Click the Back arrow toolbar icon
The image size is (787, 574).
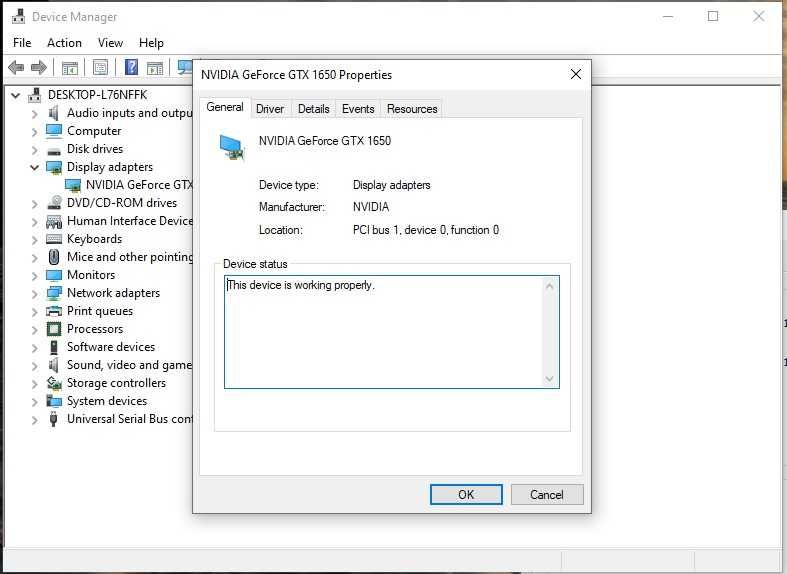(x=16, y=67)
